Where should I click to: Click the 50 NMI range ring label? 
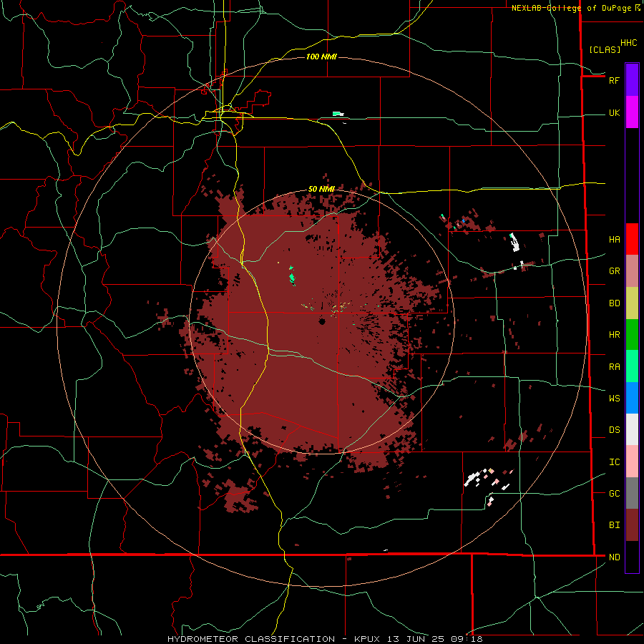click(x=321, y=189)
